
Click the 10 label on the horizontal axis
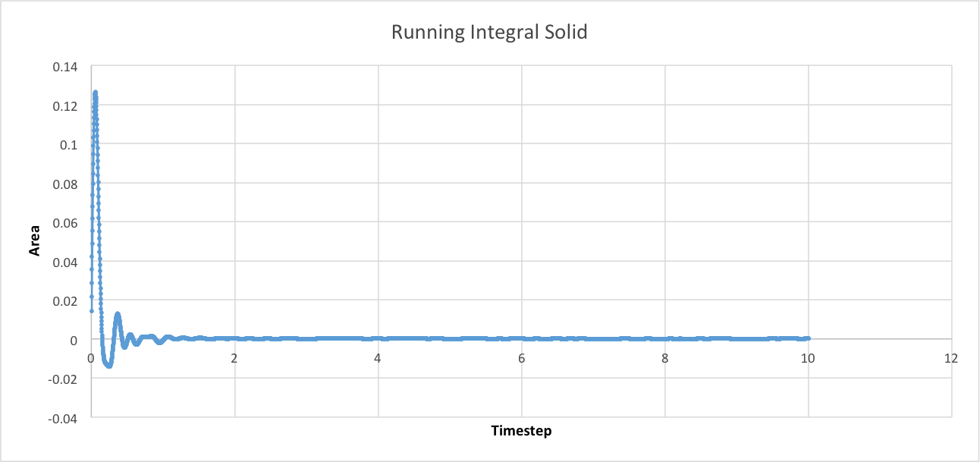pos(808,359)
